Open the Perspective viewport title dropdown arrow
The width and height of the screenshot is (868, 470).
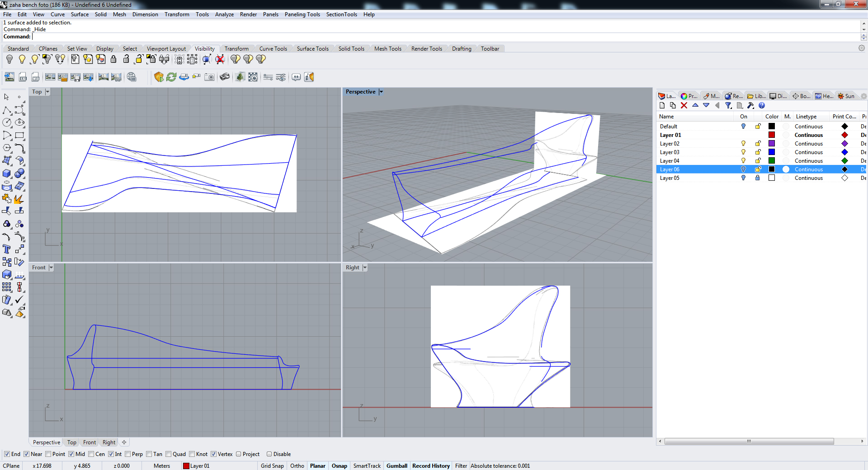(x=381, y=92)
